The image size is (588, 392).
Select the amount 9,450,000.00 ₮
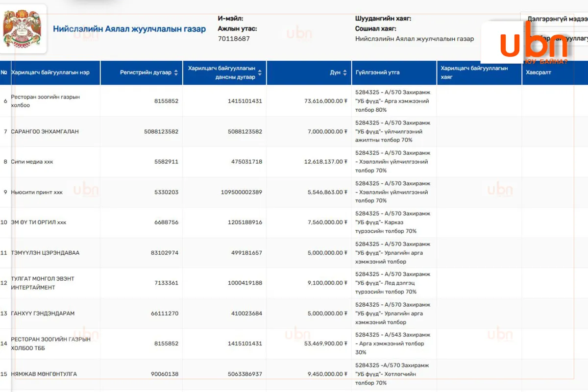(328, 374)
